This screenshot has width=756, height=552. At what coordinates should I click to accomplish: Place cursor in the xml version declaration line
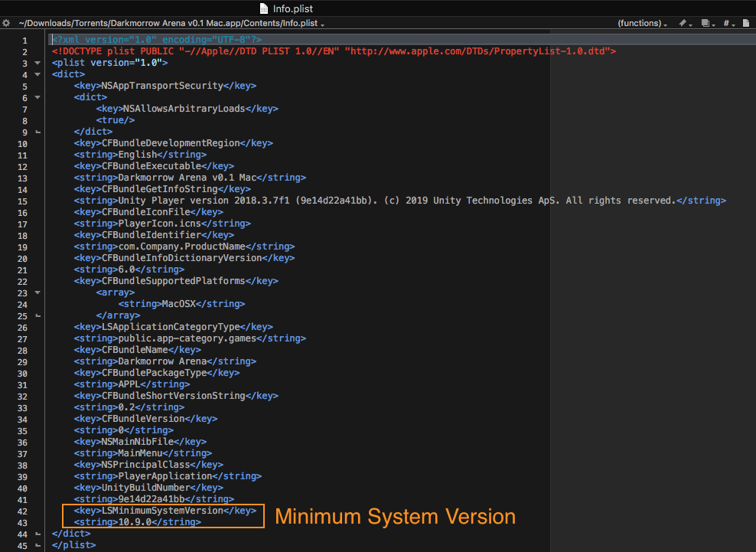tap(157, 40)
